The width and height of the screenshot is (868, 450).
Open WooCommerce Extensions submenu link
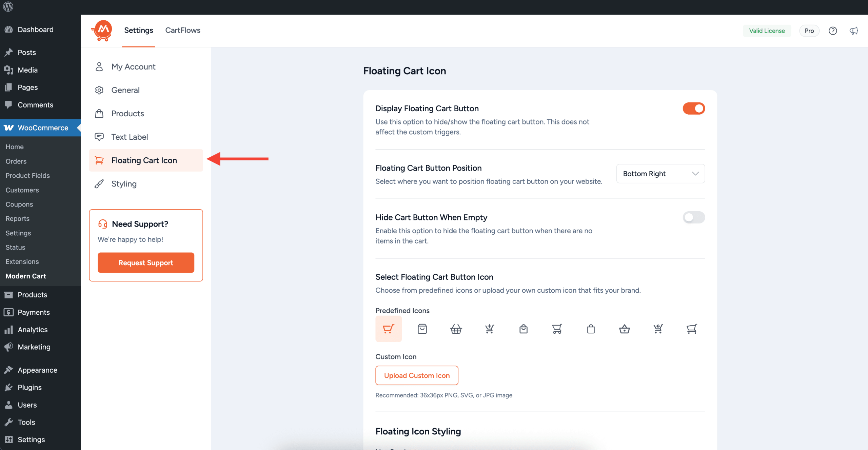(22, 261)
